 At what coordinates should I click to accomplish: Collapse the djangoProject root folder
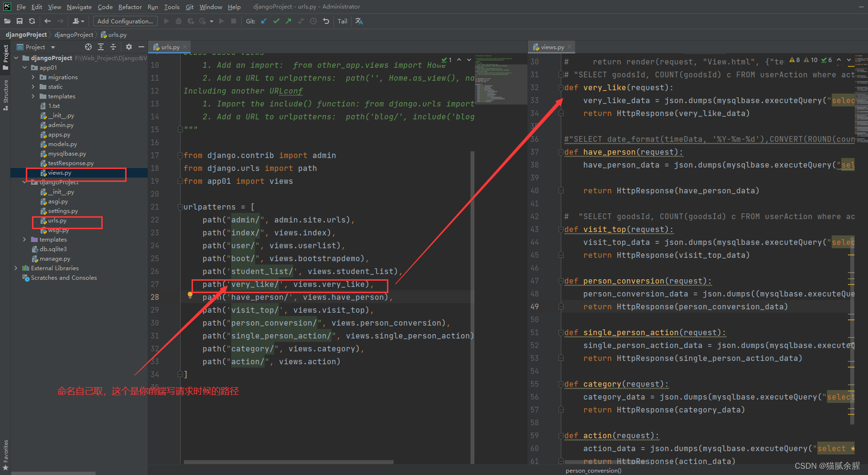coord(16,58)
